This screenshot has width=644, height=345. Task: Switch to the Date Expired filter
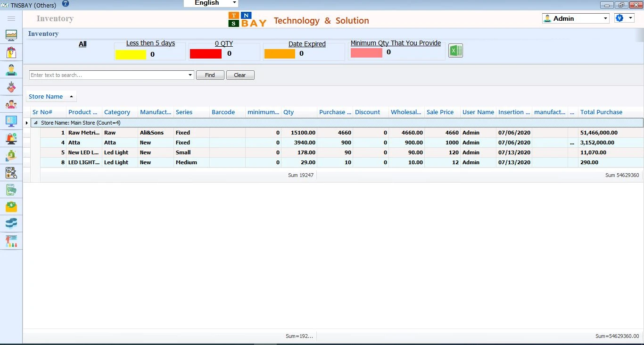point(307,44)
